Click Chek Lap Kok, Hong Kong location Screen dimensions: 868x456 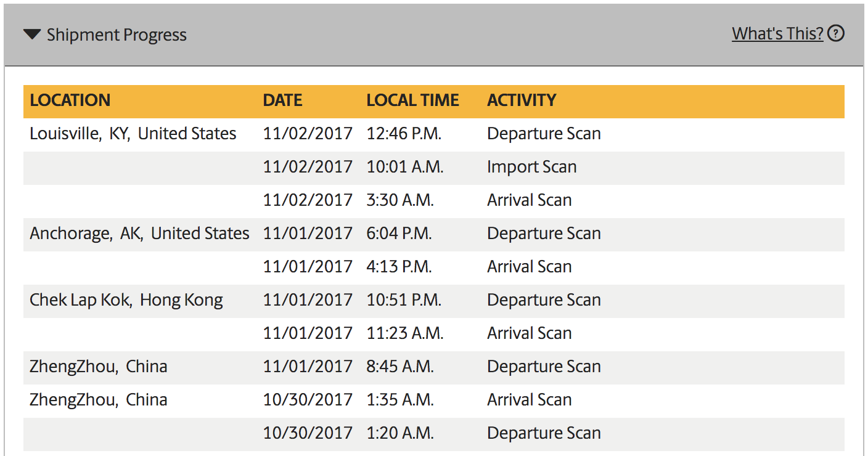coord(126,300)
